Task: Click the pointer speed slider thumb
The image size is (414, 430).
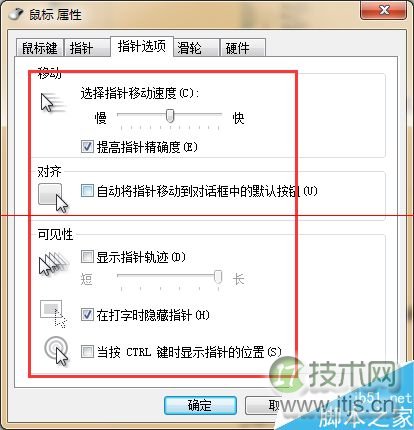Action: [x=170, y=116]
